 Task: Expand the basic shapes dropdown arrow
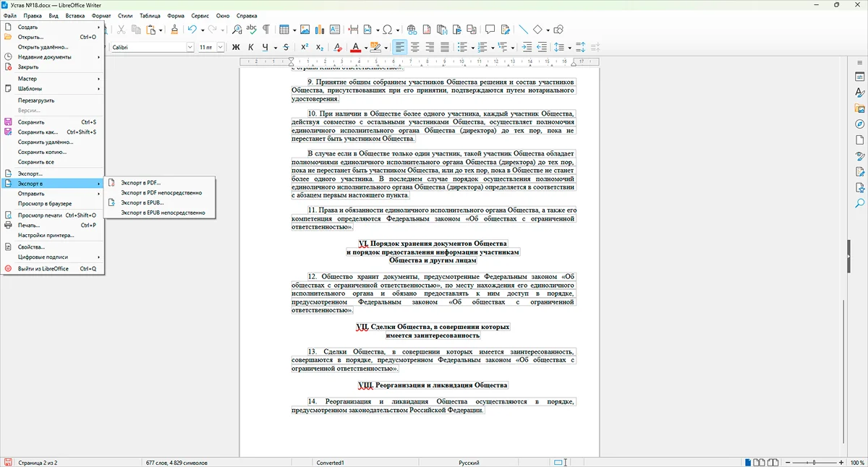click(x=548, y=30)
